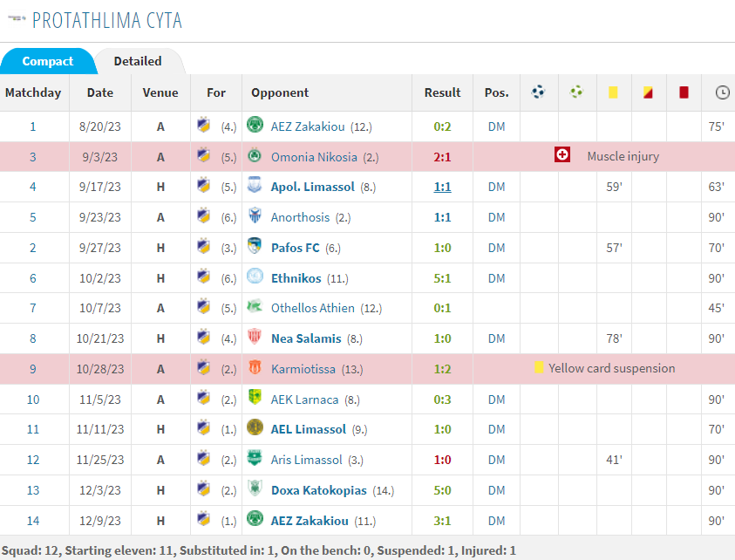Screen dimensions: 735x560
Task: Open the Pafos FC team link
Action: (x=296, y=248)
